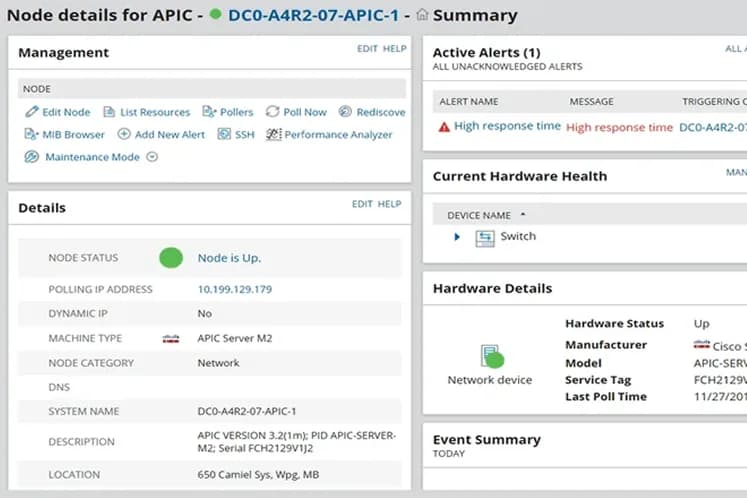Click the 'APIC Server M2' machine type value
The width and height of the screenshot is (747, 498).
click(235, 338)
